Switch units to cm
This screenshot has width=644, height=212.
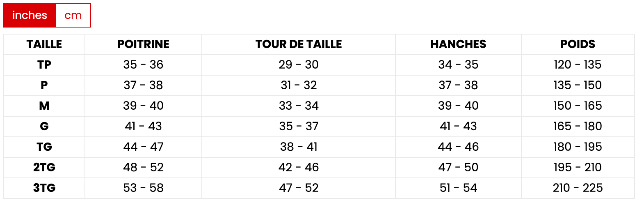(73, 15)
